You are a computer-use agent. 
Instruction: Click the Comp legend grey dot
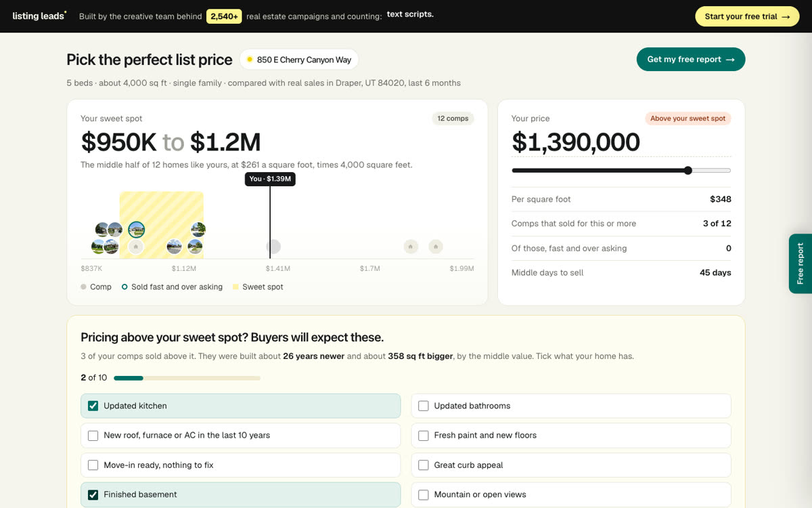pyautogui.click(x=83, y=287)
